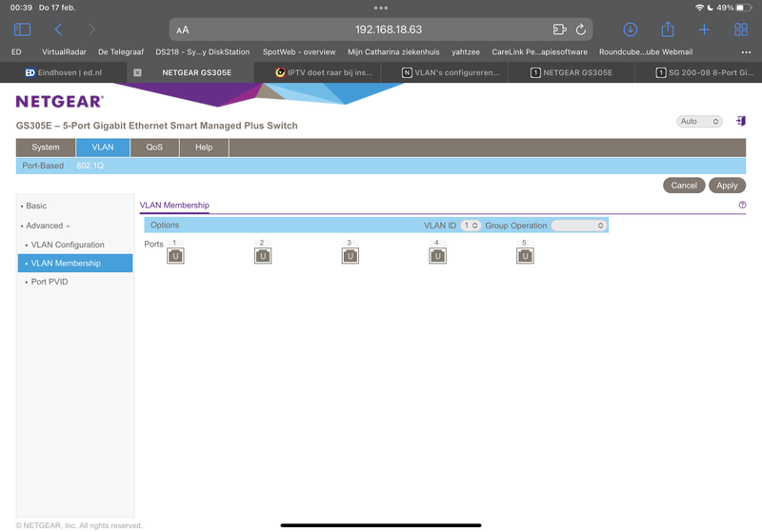The image size is (762, 532).
Task: Open Mijn Catharina ziekenhuis bookmark
Action: click(393, 52)
